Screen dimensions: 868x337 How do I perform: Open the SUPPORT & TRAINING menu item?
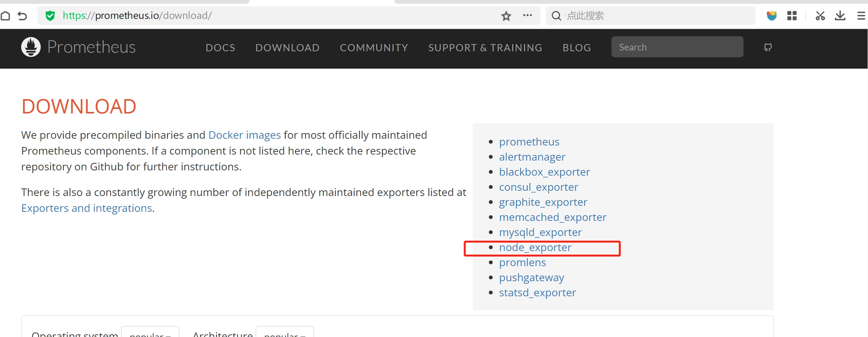(x=485, y=48)
